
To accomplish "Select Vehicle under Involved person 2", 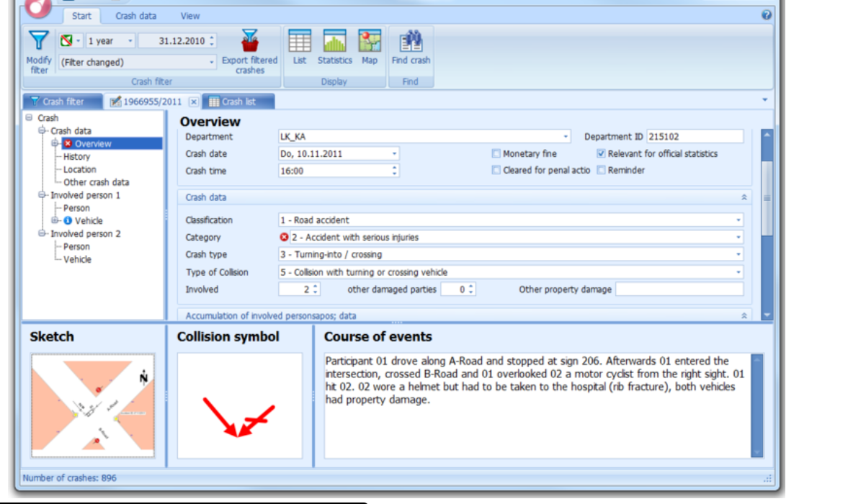I will pos(77,260).
